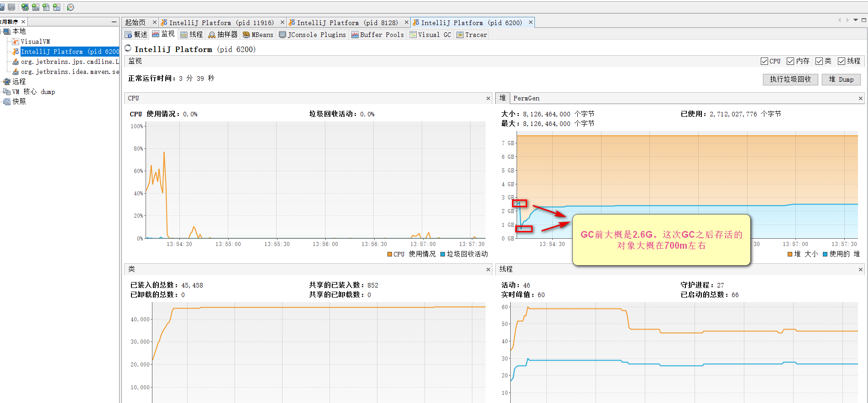Click the Add Application Snapshot toolbar icon
Screen dimensions: 868x403
(x=57, y=7)
